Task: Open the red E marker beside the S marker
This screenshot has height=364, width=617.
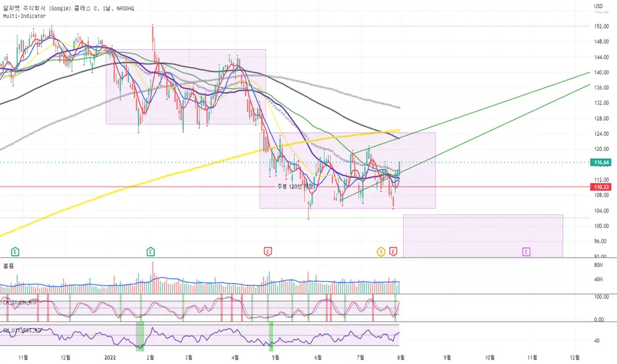Action: 393,251
